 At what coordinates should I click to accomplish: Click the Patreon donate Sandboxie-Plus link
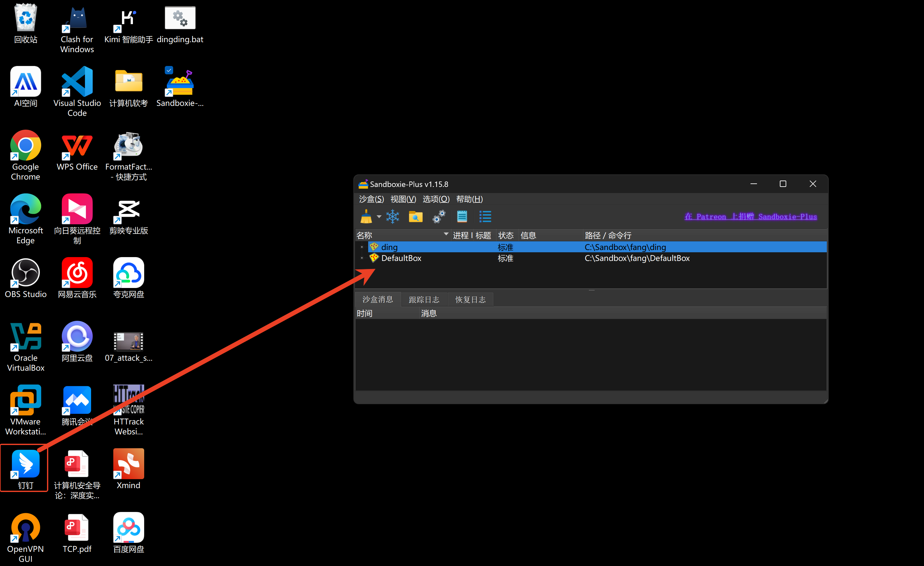tap(751, 217)
